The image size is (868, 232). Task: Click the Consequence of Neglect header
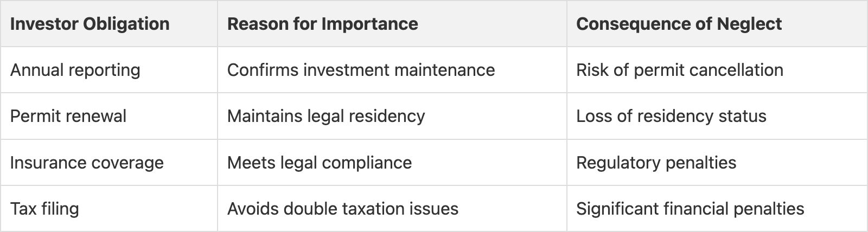(x=679, y=24)
